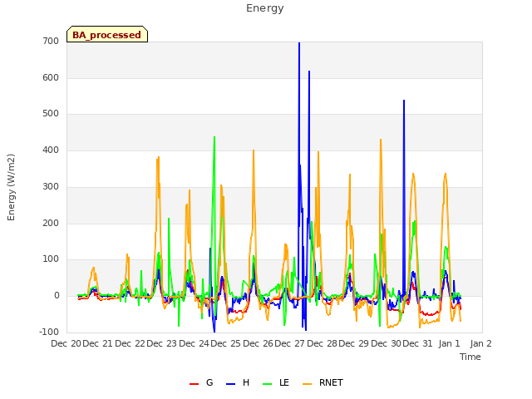
Task: Click the Energy chart title
Action: pos(264,8)
